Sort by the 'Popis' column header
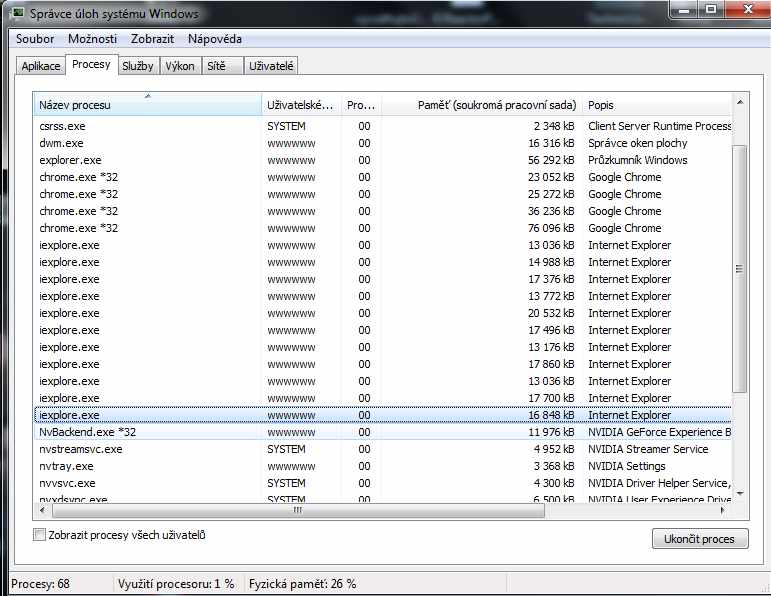The image size is (771, 596). (x=656, y=105)
